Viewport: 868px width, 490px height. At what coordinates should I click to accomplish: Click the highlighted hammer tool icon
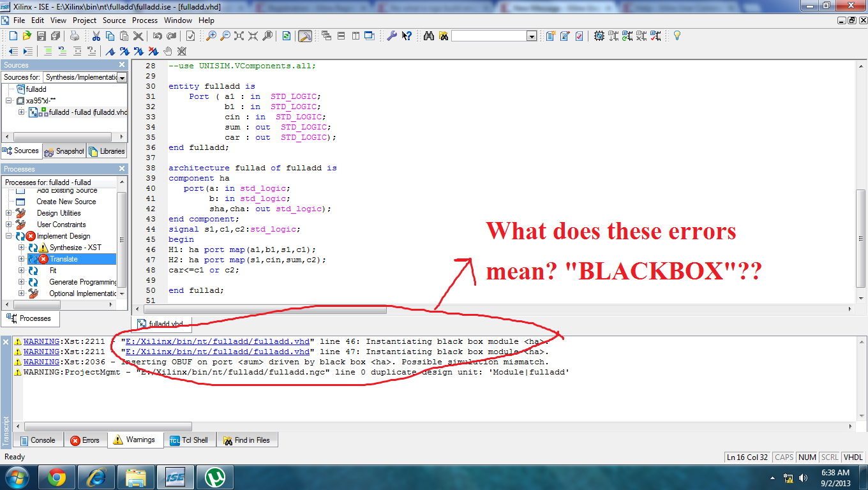305,36
